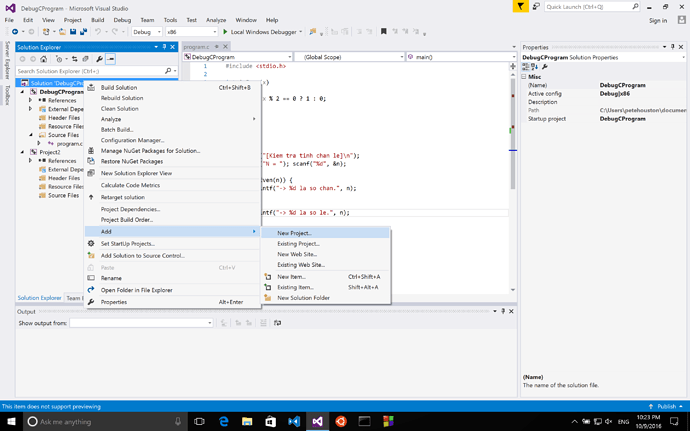Screen dimensions: 690x431
Task: Click Solution Explorer wrench Properties icon
Action: 99,59
